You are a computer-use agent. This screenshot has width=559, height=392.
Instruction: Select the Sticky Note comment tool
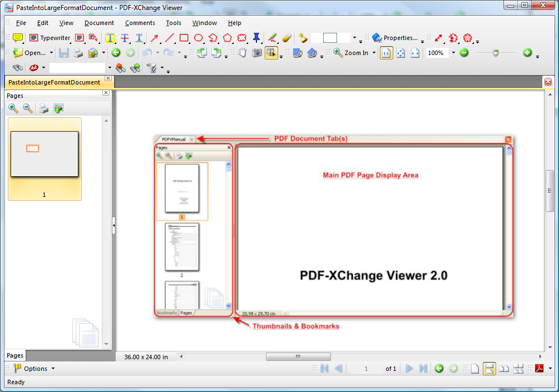(x=17, y=38)
